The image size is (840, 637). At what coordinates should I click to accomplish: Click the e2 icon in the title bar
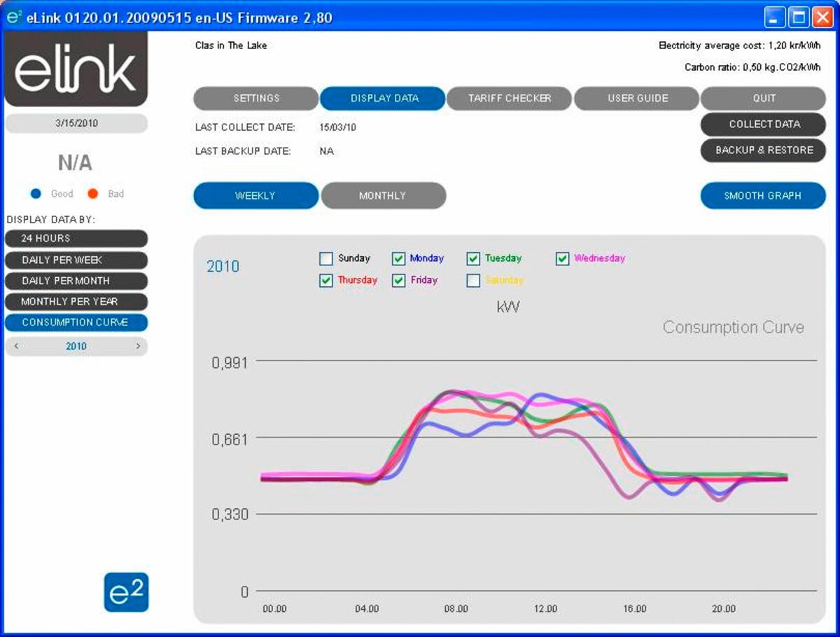pyautogui.click(x=14, y=17)
